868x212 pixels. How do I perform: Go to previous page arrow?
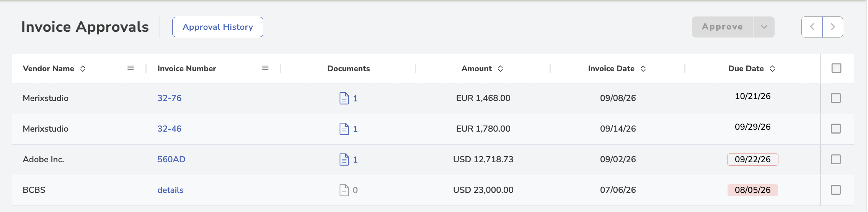pyautogui.click(x=812, y=27)
